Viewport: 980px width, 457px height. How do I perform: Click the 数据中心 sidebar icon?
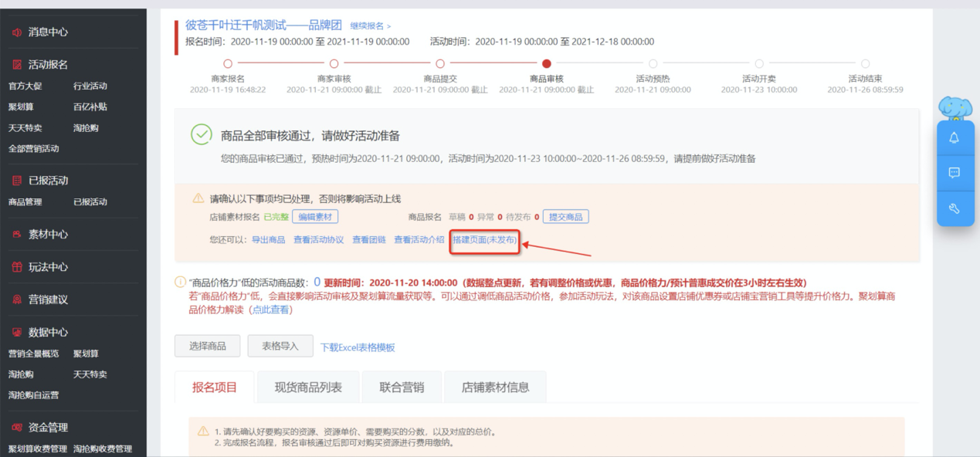pos(17,333)
